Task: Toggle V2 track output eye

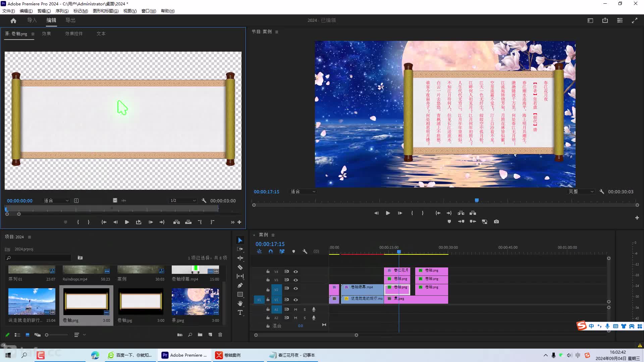Action: [296, 288]
